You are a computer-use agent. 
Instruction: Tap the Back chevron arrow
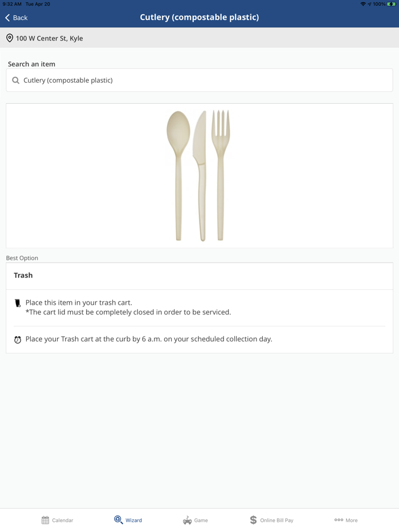7,18
